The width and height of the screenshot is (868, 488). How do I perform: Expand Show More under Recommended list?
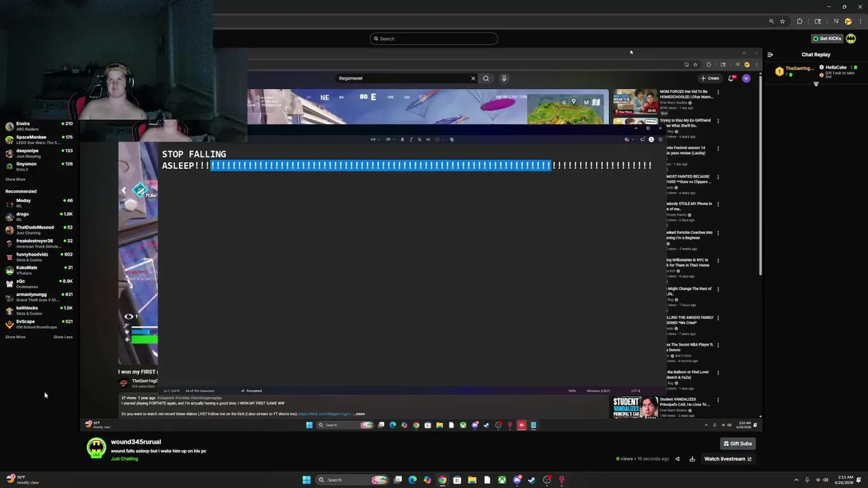click(x=15, y=337)
